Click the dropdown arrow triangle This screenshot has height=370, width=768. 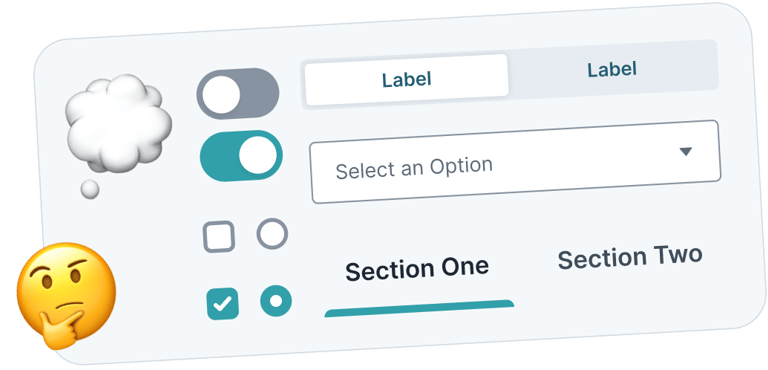(x=686, y=151)
